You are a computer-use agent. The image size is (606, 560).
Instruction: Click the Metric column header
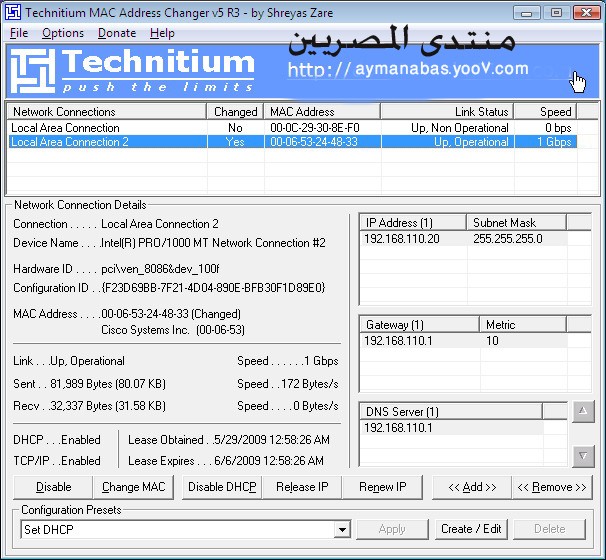coord(523,325)
